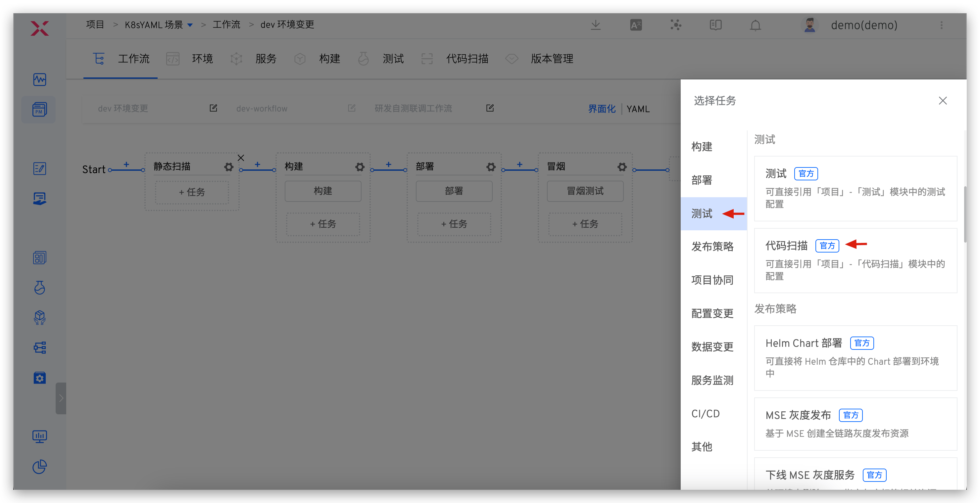
Task: Click the download icon in the top bar
Action: click(x=595, y=25)
